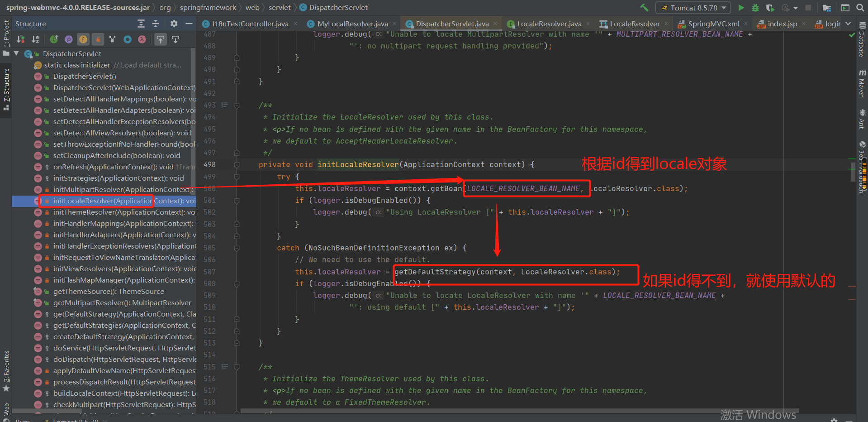Toggle show properties purple p icon
This screenshot has height=422, width=868.
click(69, 39)
